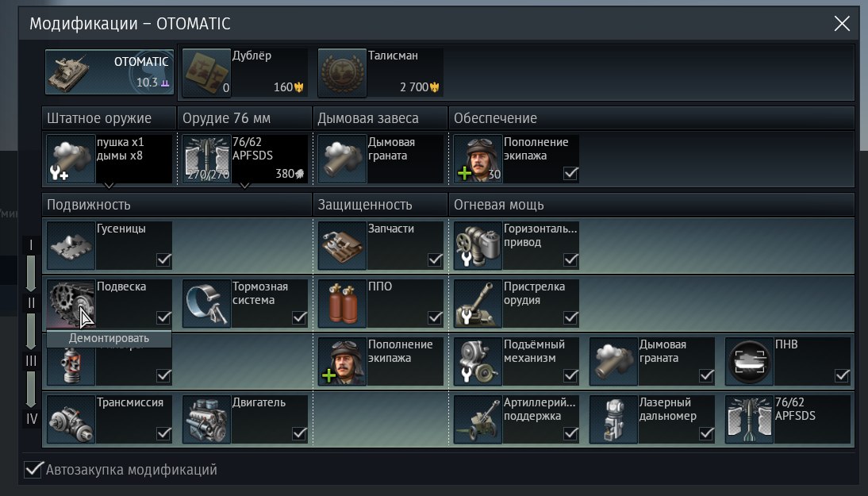Expand the пушка x1 дымы x8 weapon dropdown arrow
Screen dimensions: 868x496
[109, 186]
